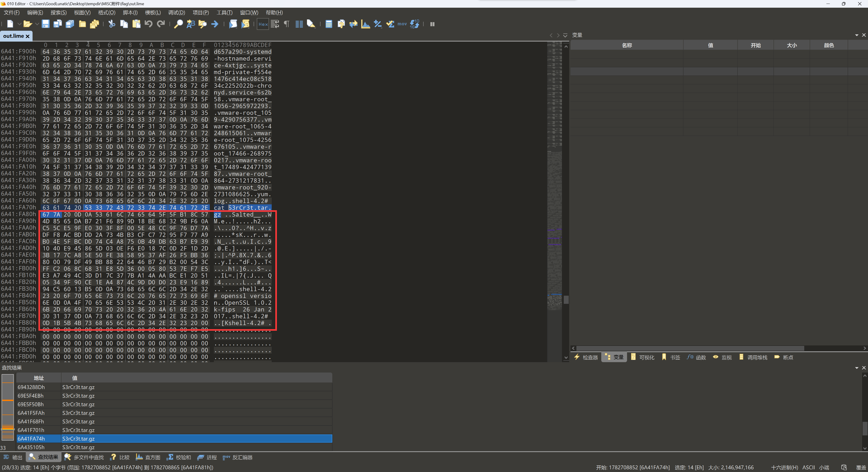Click the 地址 column header in results
868x472 pixels.
(39, 378)
